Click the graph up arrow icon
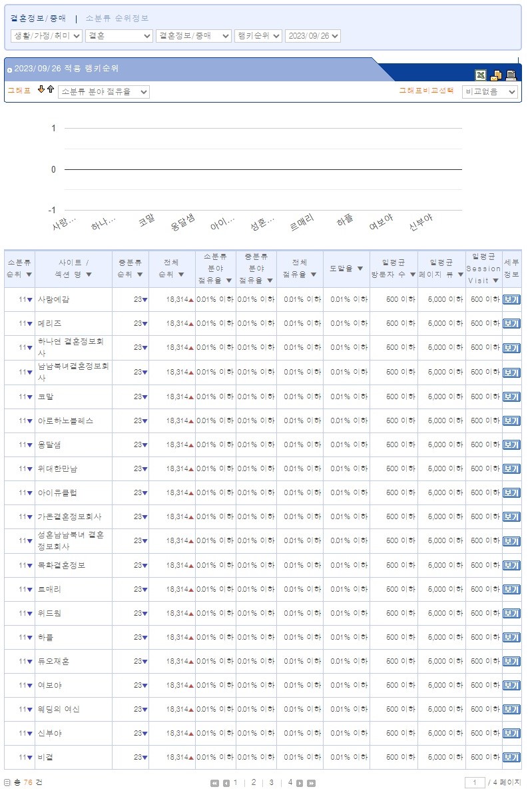Viewport: 532px width, 797px height. click(x=51, y=89)
